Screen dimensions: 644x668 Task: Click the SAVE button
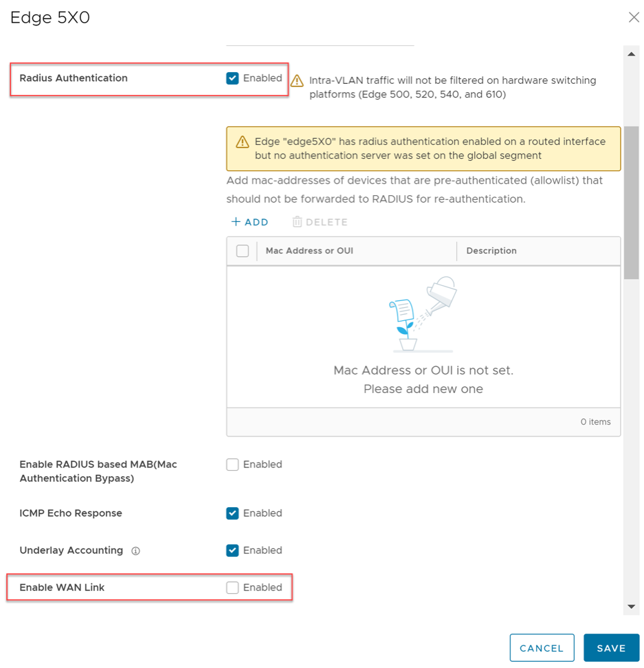click(611, 647)
